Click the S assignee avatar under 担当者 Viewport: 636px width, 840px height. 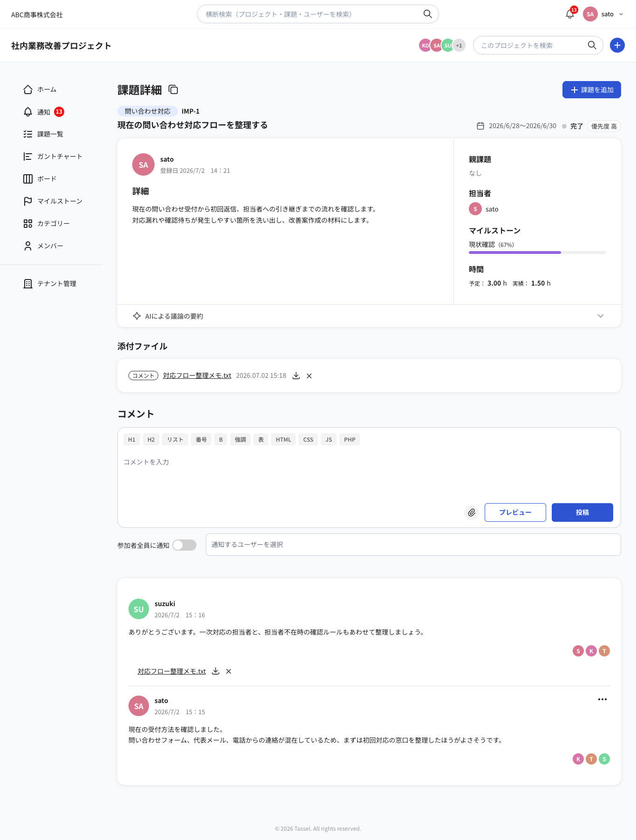coord(475,209)
